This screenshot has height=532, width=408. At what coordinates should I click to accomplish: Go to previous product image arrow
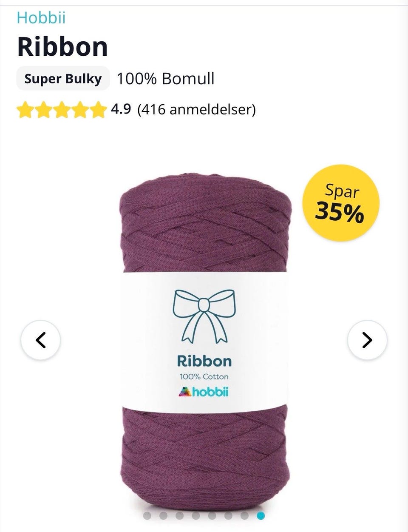pyautogui.click(x=40, y=340)
